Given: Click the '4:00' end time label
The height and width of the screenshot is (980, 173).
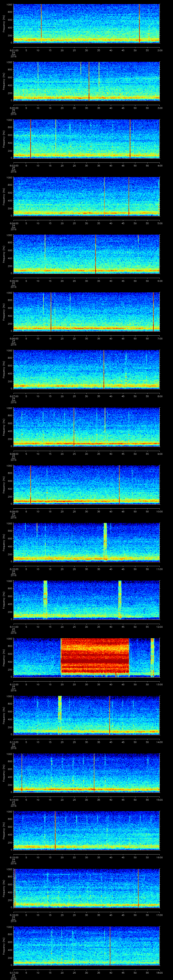Looking at the screenshot, I should (x=160, y=166).
